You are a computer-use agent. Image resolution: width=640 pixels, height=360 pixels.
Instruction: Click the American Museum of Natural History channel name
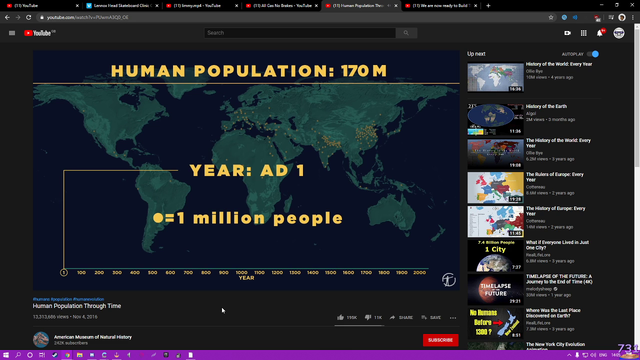(93, 337)
